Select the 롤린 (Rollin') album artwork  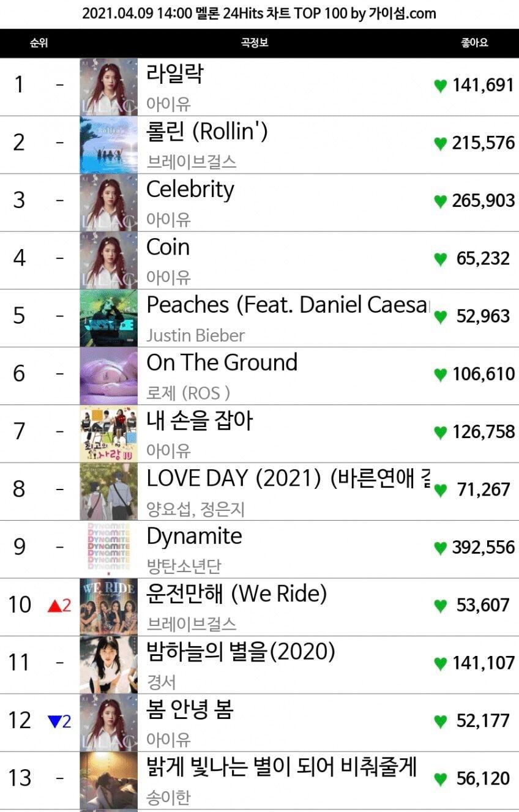109,144
